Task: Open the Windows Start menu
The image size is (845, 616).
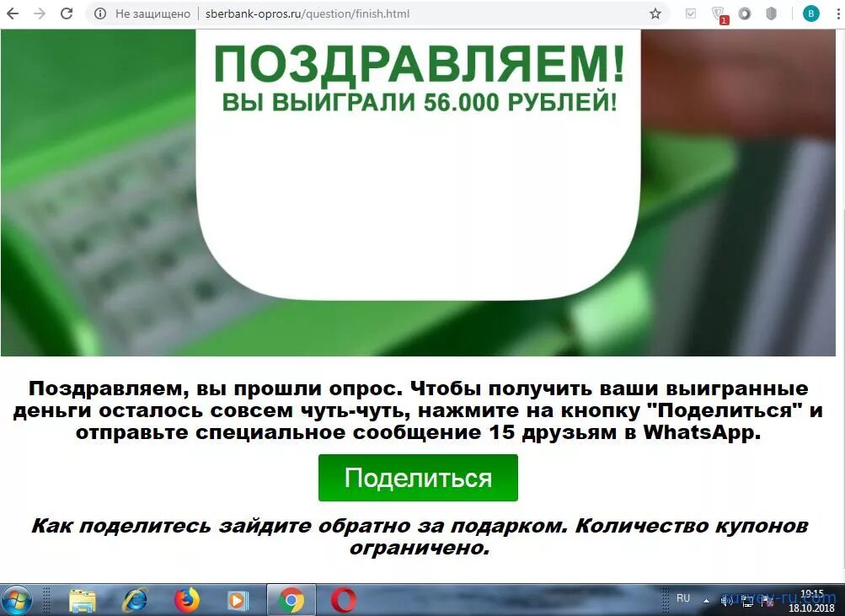Action: click(15, 600)
